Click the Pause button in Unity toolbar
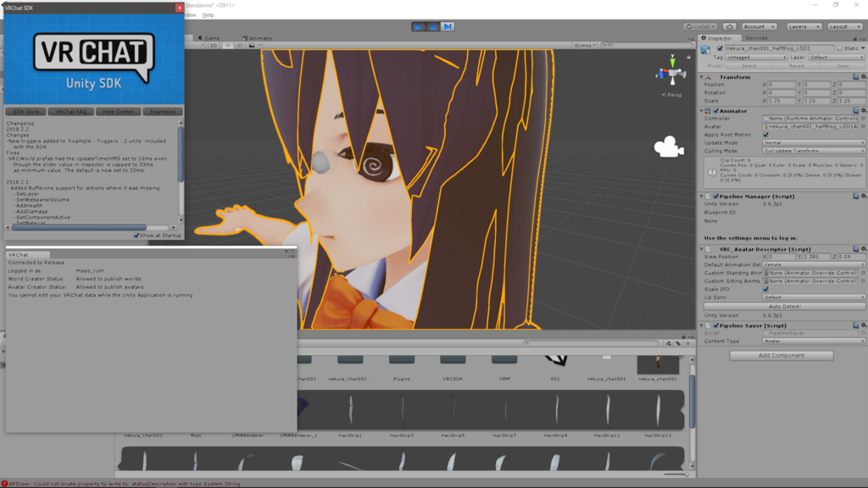This screenshot has height=488, width=868. point(433,26)
